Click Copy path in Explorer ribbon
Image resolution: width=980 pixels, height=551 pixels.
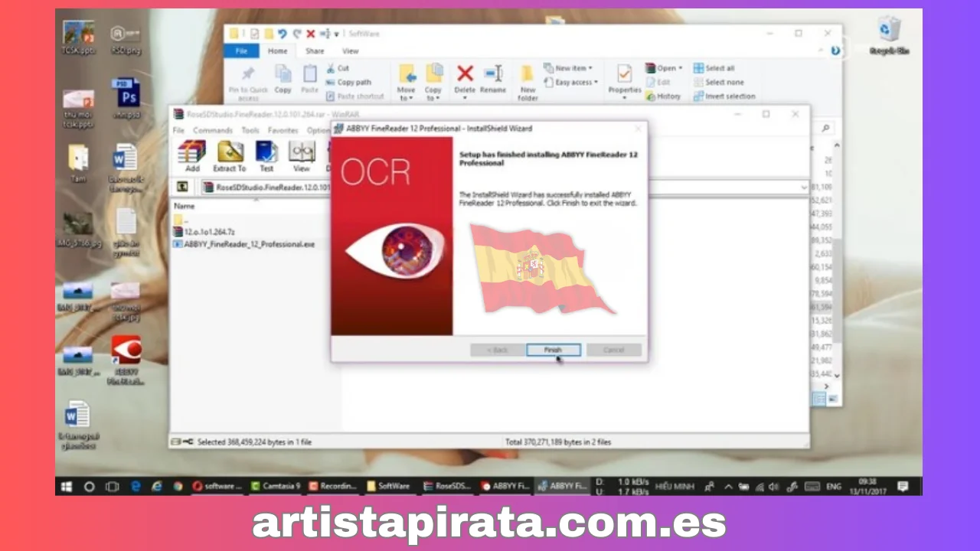pyautogui.click(x=348, y=82)
